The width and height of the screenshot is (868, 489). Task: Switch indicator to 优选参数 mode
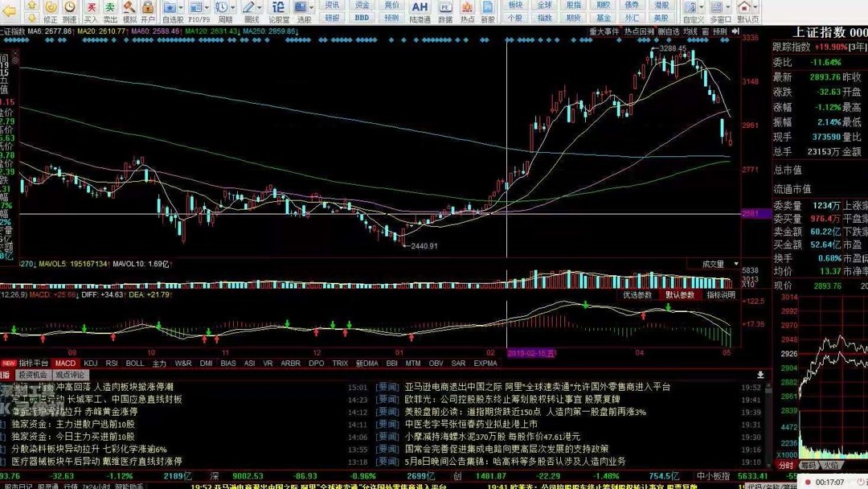coord(638,294)
